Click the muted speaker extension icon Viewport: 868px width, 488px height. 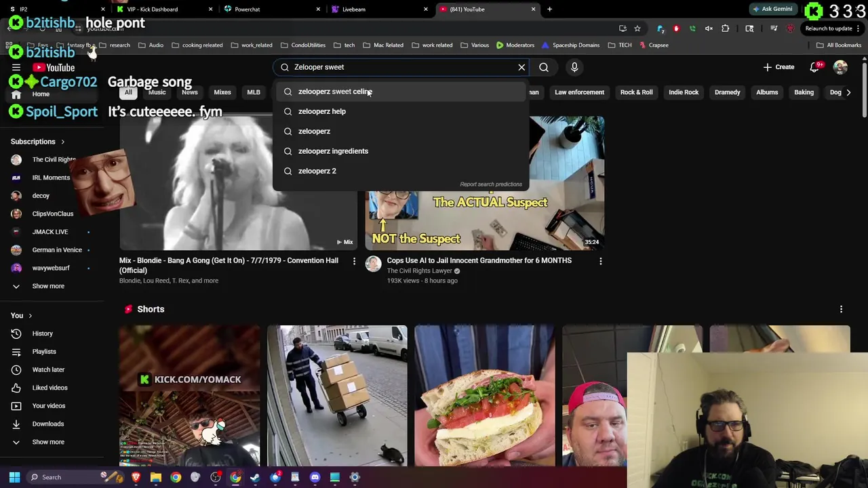point(709,28)
